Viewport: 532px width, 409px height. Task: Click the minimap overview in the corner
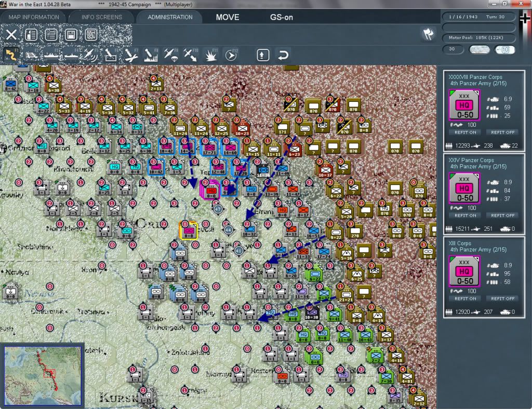(x=43, y=376)
